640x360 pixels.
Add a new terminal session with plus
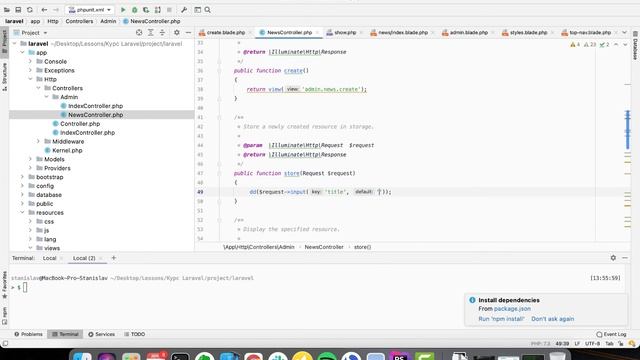pos(114,258)
